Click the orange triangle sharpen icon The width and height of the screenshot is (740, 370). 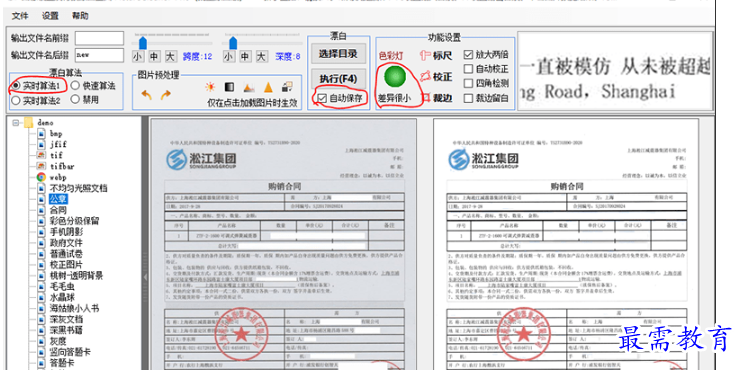[x=268, y=87]
